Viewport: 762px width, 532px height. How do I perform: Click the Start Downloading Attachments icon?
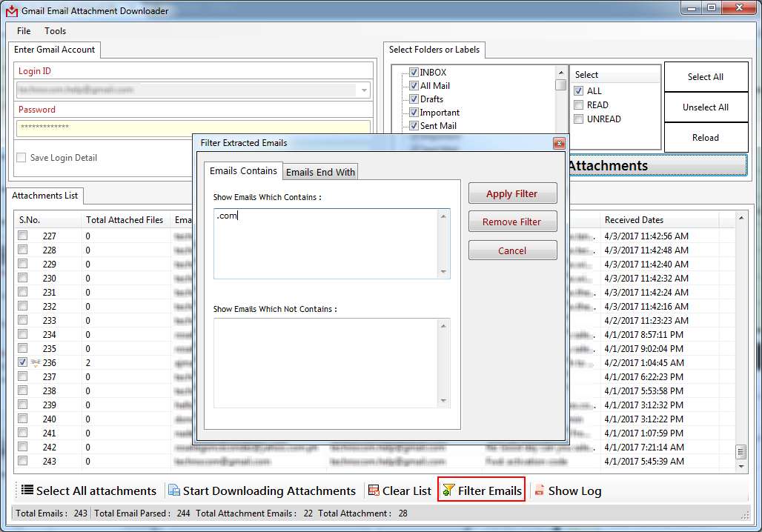tap(174, 491)
